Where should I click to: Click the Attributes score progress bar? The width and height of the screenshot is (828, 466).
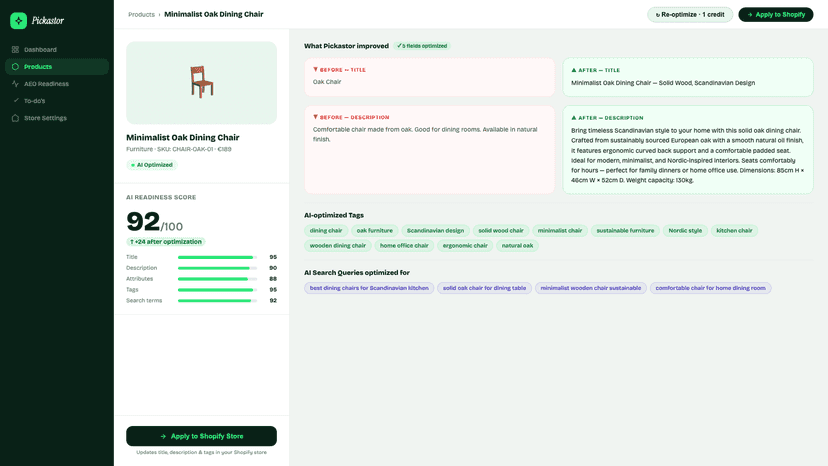tap(217, 279)
